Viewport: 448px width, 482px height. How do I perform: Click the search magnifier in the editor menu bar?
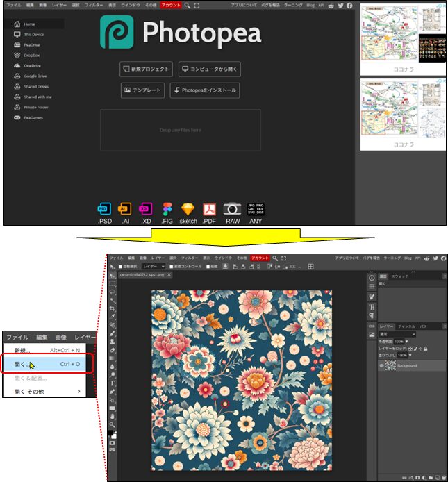[x=275, y=258]
